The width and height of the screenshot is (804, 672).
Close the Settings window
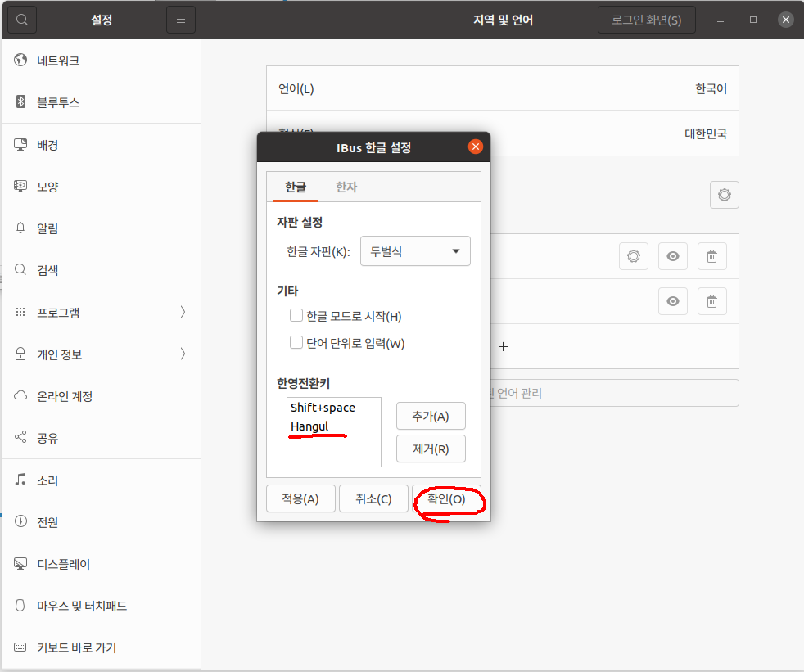[785, 20]
